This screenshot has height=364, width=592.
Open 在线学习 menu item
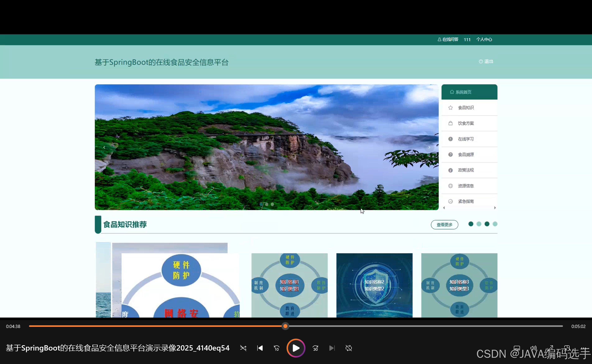(x=465, y=139)
